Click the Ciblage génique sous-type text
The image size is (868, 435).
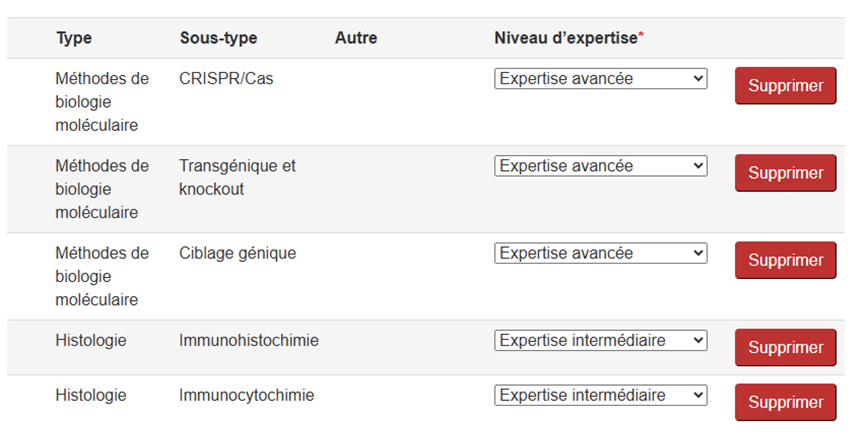click(237, 253)
